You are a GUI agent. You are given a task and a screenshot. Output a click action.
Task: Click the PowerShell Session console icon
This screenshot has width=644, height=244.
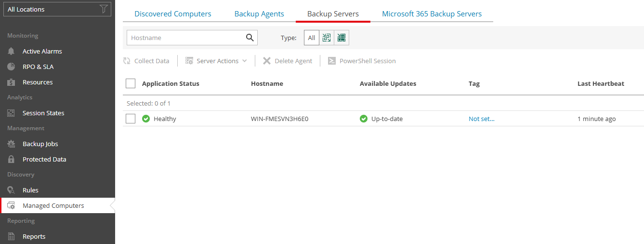332,61
